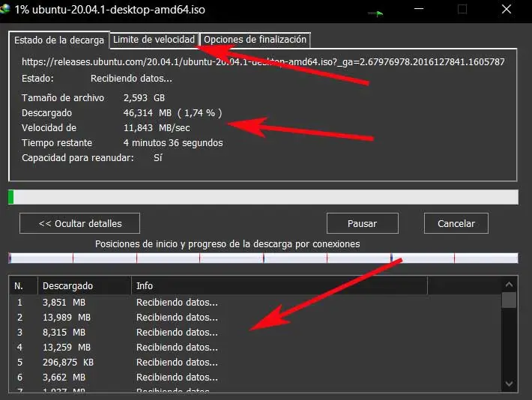Click the IDM globe icon in title bar

4,9
